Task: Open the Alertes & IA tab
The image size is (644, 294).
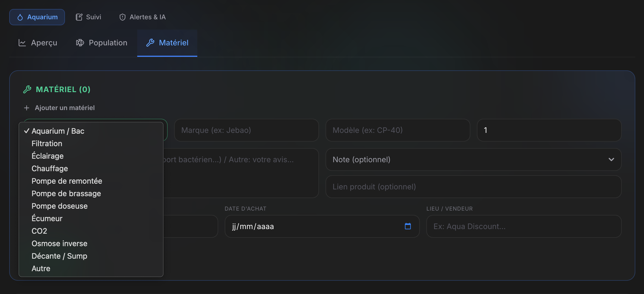Action: [x=147, y=17]
